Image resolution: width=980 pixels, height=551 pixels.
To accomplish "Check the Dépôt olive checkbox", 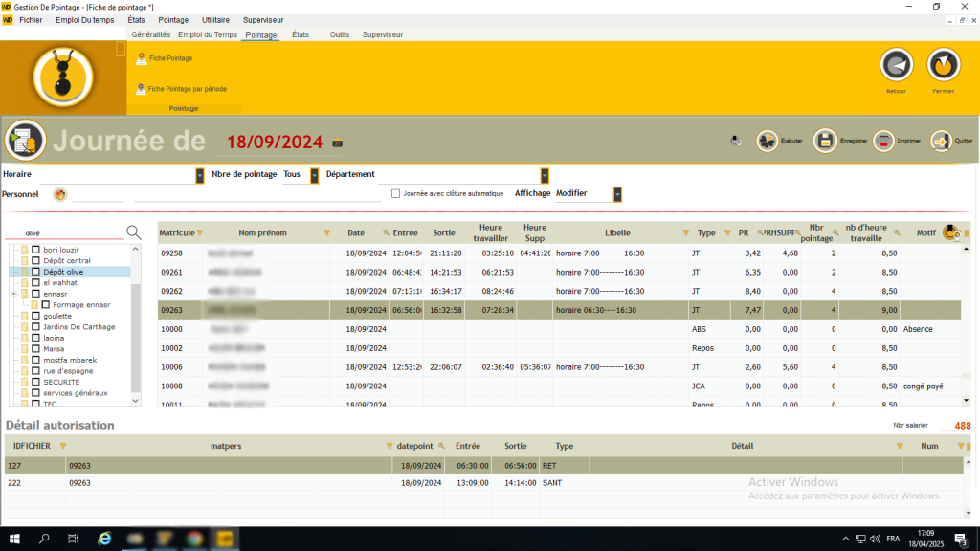I will (x=36, y=272).
